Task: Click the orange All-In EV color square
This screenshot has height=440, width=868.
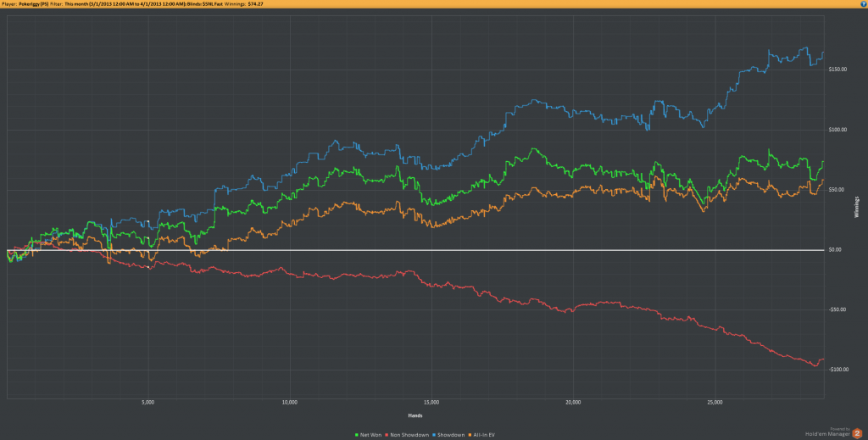Action: click(x=470, y=435)
